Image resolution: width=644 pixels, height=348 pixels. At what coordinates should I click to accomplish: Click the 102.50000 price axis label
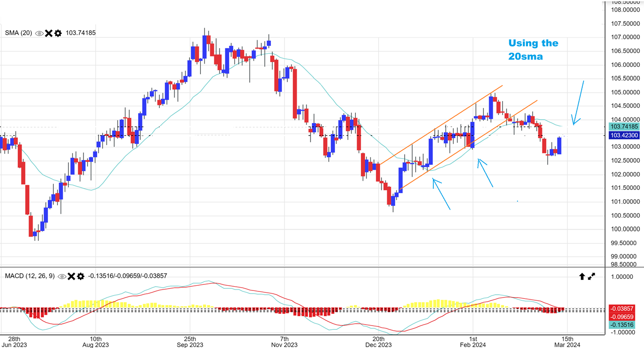click(x=626, y=160)
